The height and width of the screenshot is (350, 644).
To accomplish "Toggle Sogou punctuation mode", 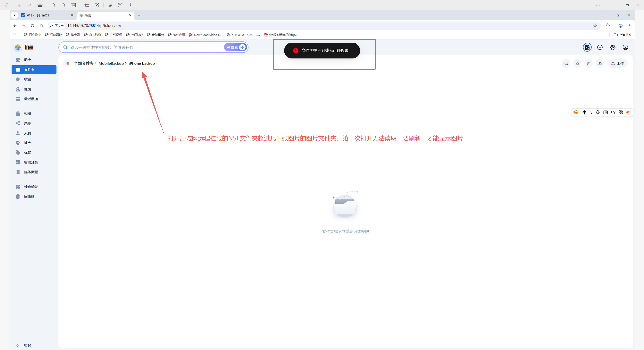I will (591, 112).
